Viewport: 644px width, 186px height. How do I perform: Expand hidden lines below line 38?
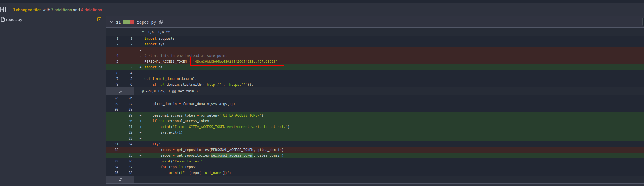pyautogui.click(x=120, y=180)
